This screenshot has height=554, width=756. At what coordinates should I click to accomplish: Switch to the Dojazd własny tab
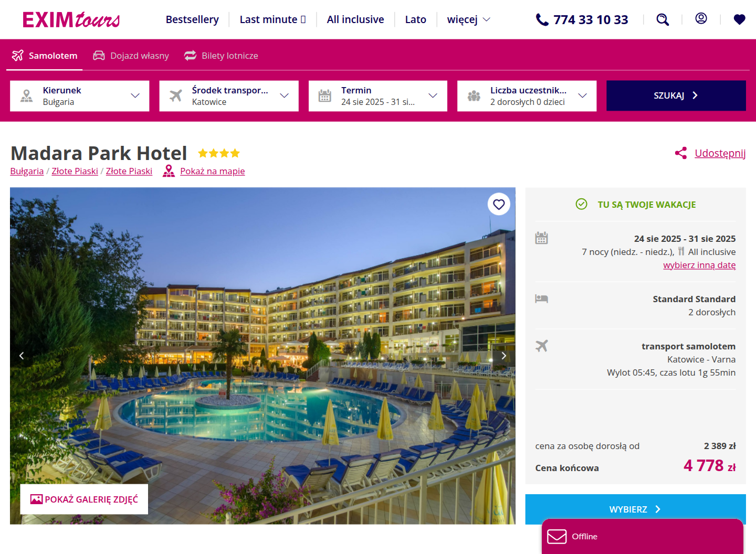coord(131,56)
